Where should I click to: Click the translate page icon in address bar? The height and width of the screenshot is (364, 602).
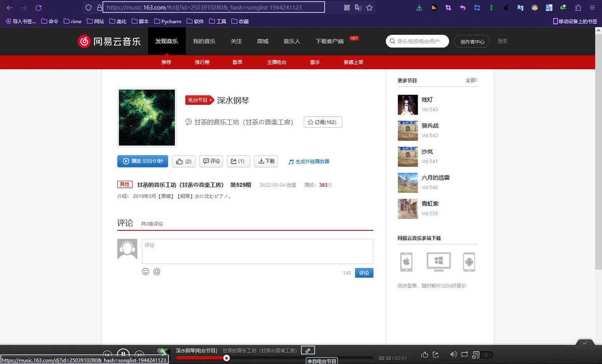pyautogui.click(x=358, y=8)
